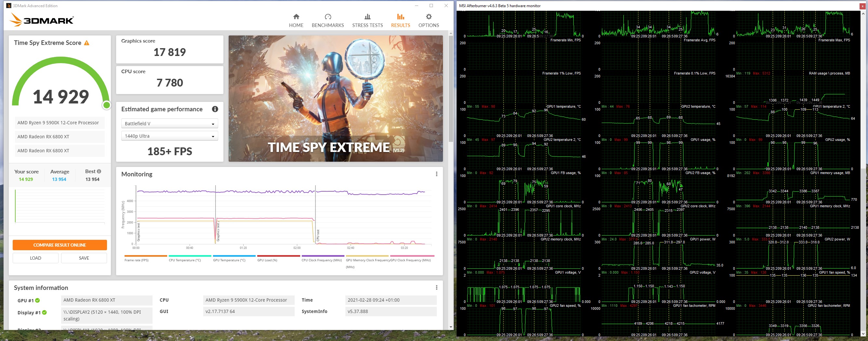Go to the Home tab in 3DMark
The width and height of the screenshot is (868, 341).
296,20
